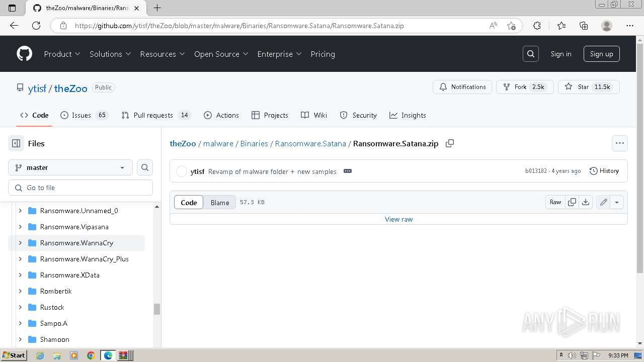
Task: Open the Ransomware.XData folder in tree
Action: [70, 275]
